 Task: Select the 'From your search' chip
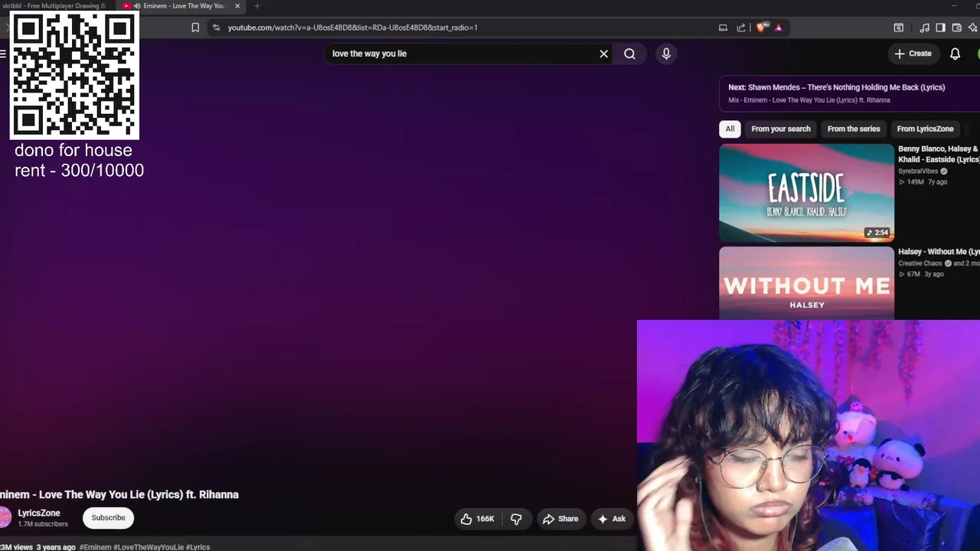781,129
